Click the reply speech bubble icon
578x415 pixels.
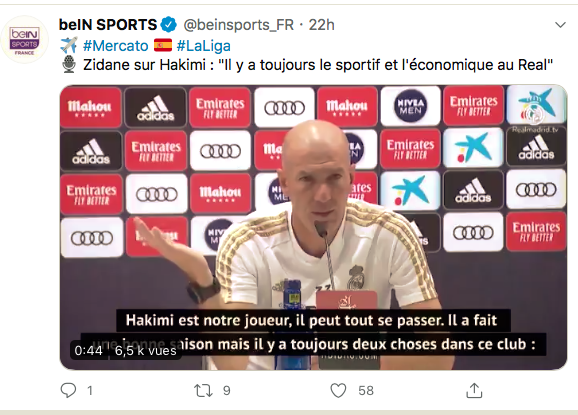pos(68,390)
